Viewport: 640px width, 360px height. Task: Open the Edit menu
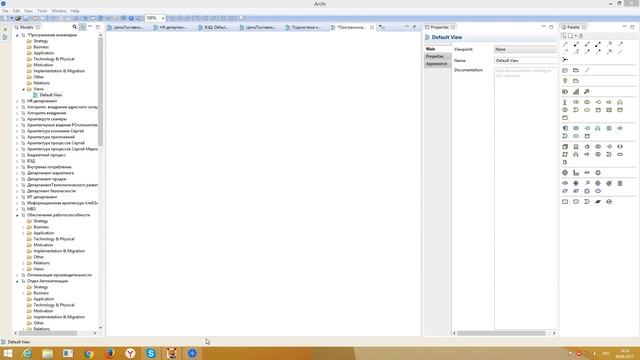point(16,11)
